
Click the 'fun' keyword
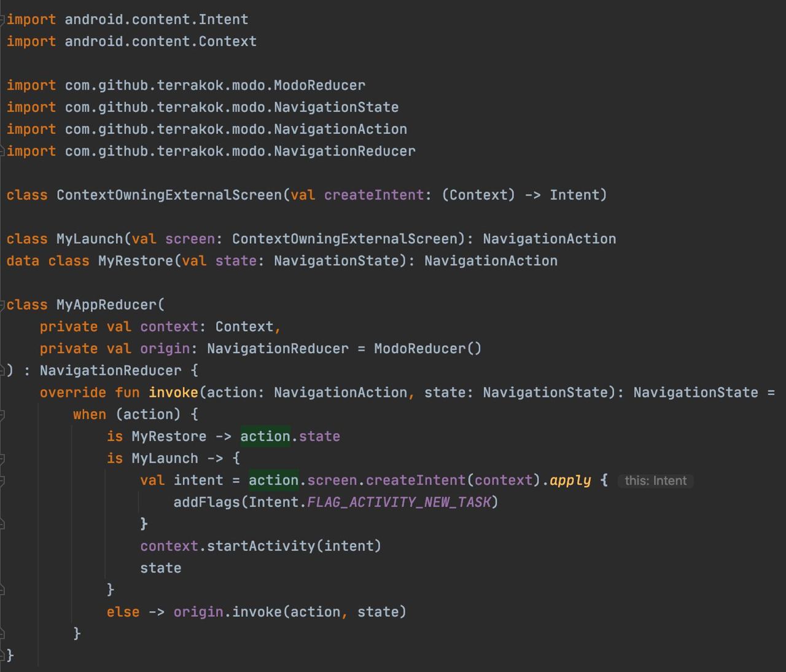127,393
